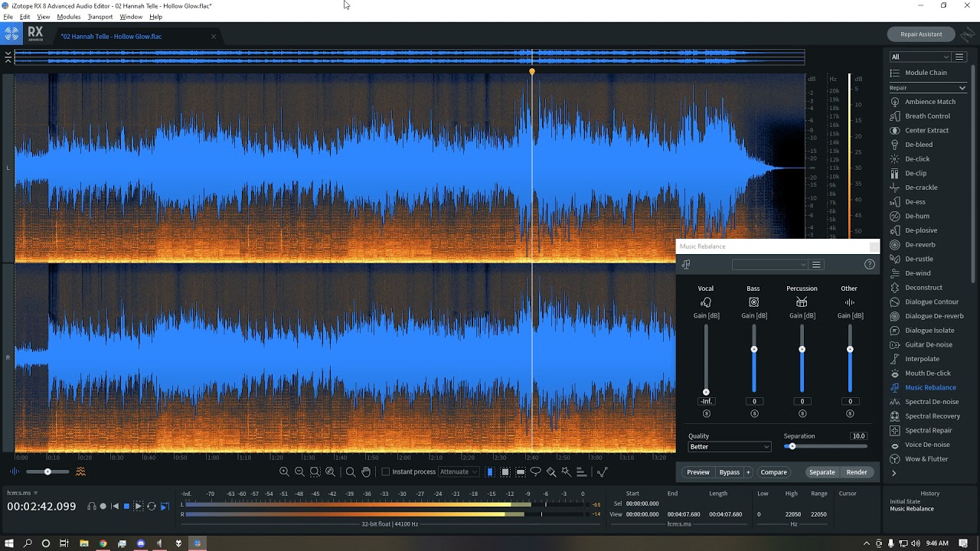Expand the module list bottom chevron
This screenshot has height=551, width=980.
coord(893,474)
